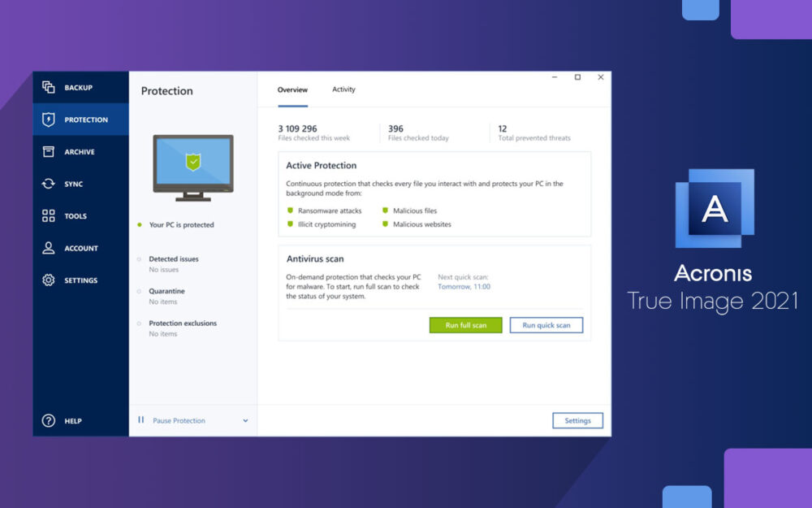Click the pause icon beside Pause Protection

(x=141, y=420)
